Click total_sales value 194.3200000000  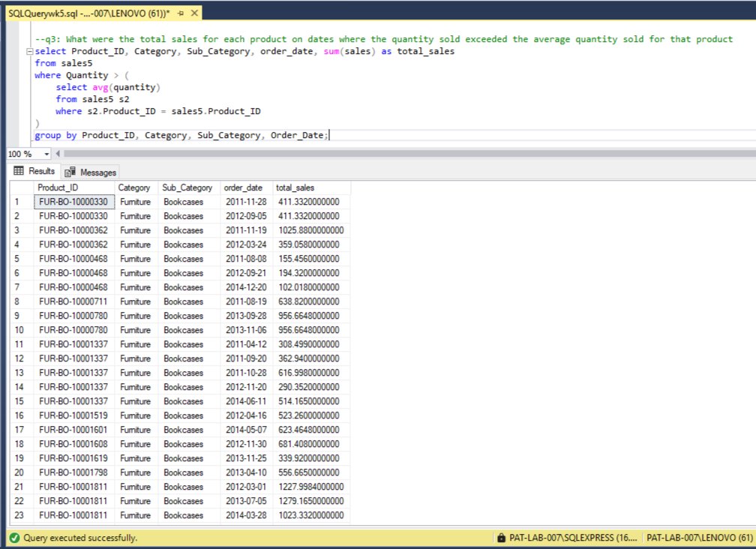tap(311, 273)
